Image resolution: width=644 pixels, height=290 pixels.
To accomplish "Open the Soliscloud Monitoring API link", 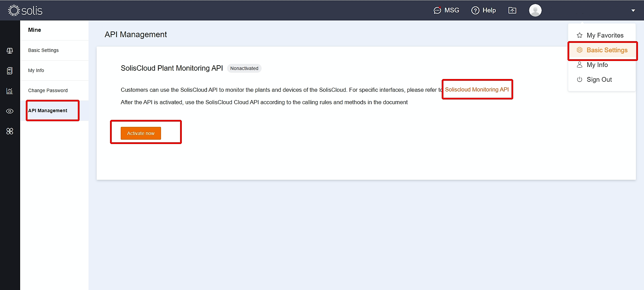I will coord(477,89).
